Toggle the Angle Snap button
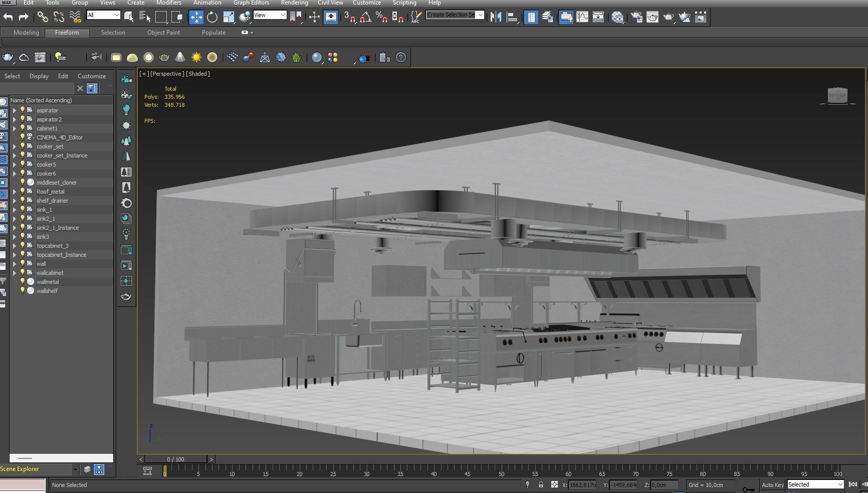The image size is (868, 493). [365, 17]
